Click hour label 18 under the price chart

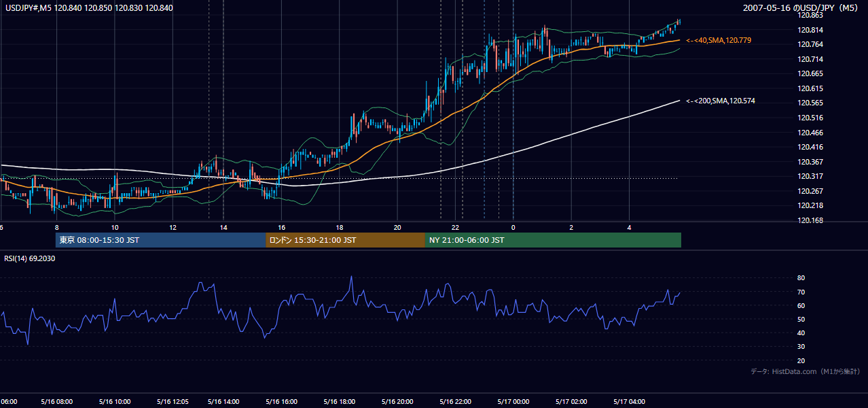pyautogui.click(x=339, y=227)
